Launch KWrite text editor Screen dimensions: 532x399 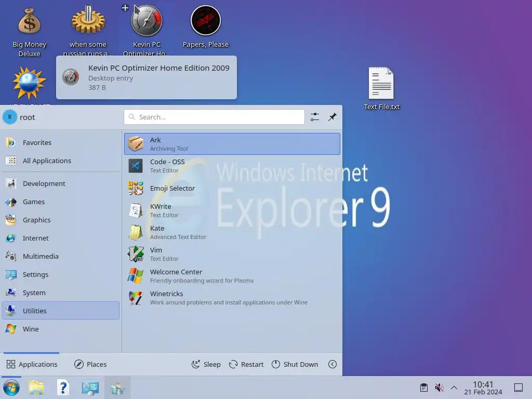pos(232,210)
